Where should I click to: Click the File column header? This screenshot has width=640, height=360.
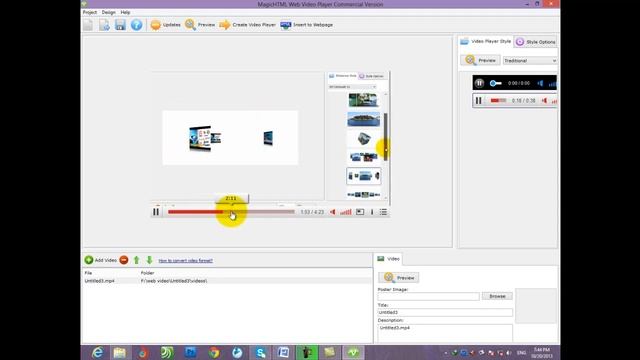pyautogui.click(x=88, y=273)
